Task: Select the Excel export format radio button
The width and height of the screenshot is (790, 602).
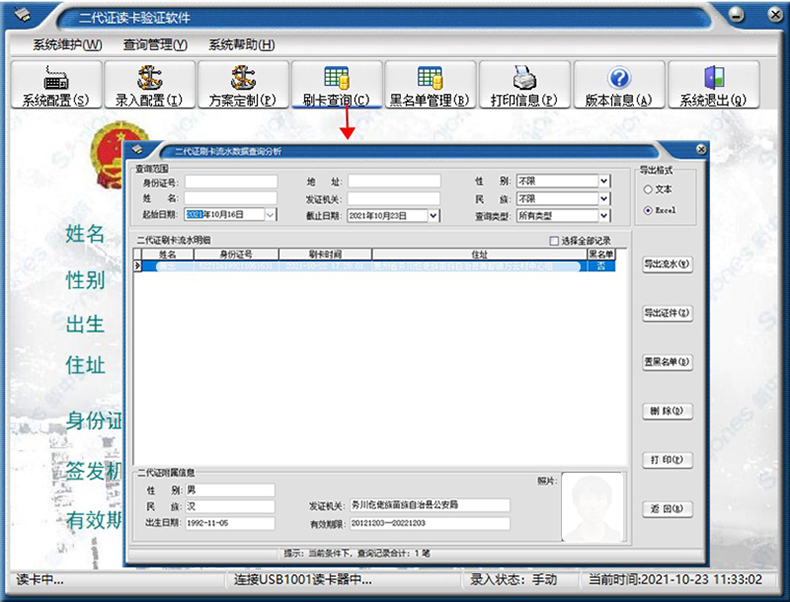Action: click(648, 210)
